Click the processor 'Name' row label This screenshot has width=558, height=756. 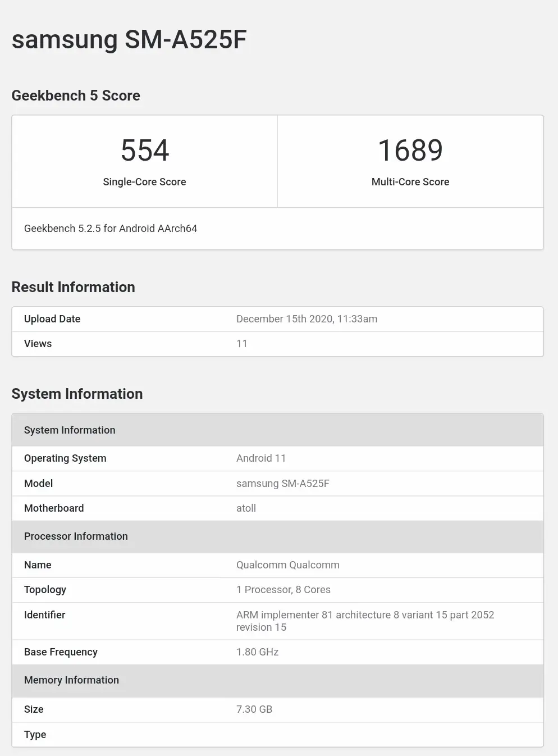pyautogui.click(x=38, y=565)
